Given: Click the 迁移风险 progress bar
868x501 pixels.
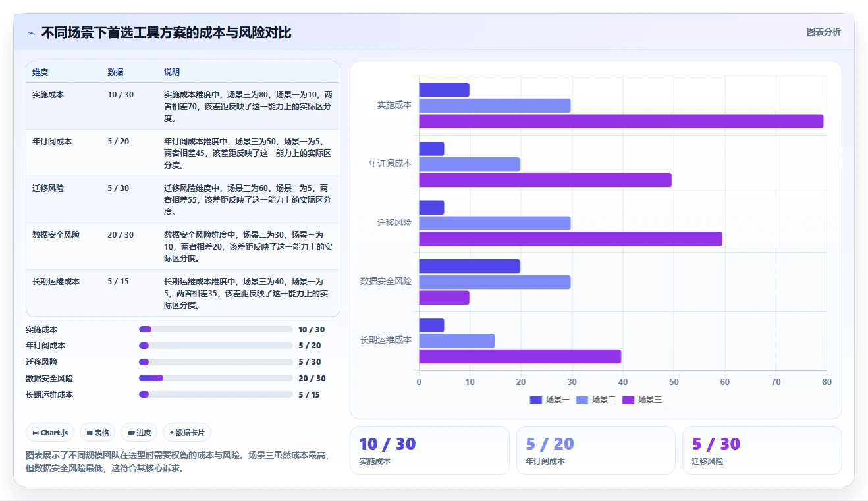Looking at the screenshot, I should click(x=216, y=362).
